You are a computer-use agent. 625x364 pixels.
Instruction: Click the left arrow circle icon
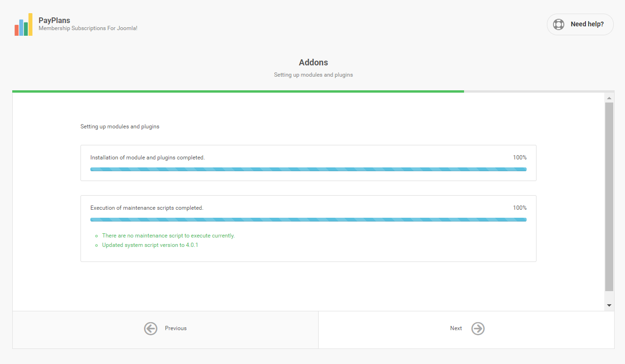click(x=151, y=328)
